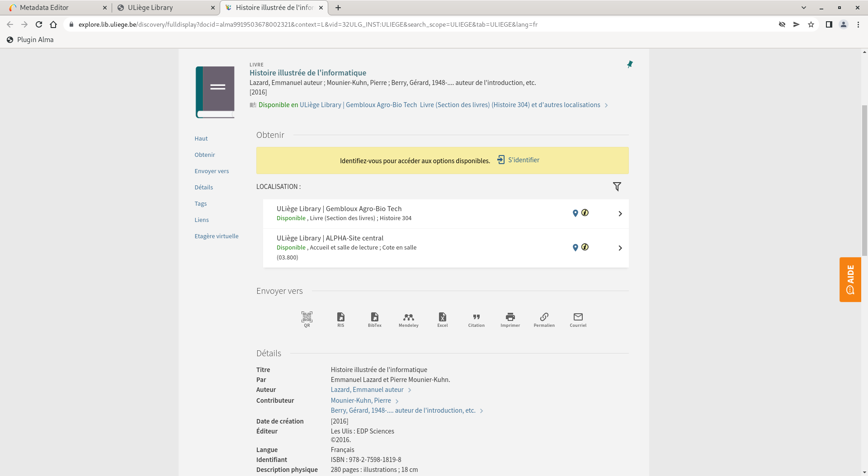Open contributor link Berry, Gérard, 1948-

[x=403, y=410]
